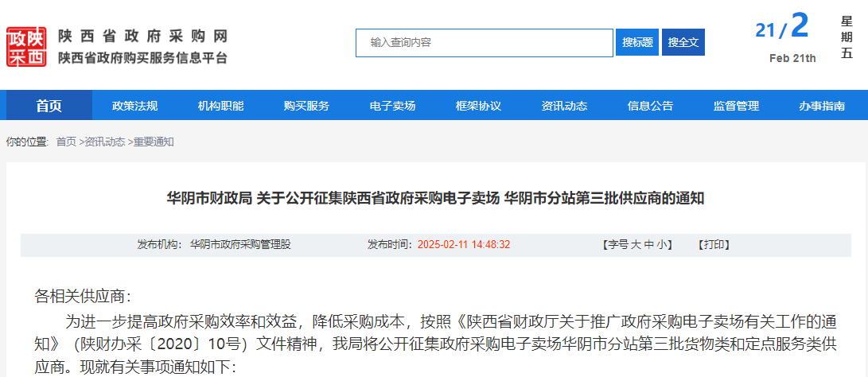
Task: Click the 打印 print link
Action: (x=714, y=245)
